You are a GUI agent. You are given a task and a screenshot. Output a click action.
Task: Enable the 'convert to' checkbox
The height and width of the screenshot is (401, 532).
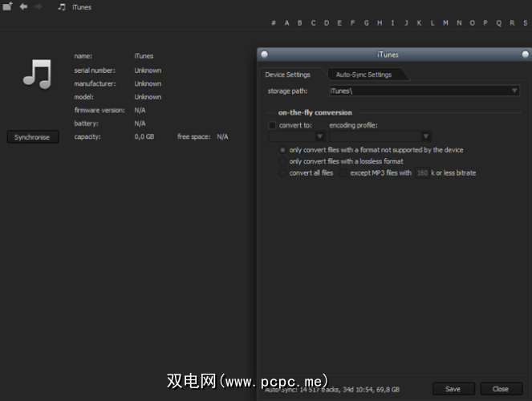click(x=272, y=125)
